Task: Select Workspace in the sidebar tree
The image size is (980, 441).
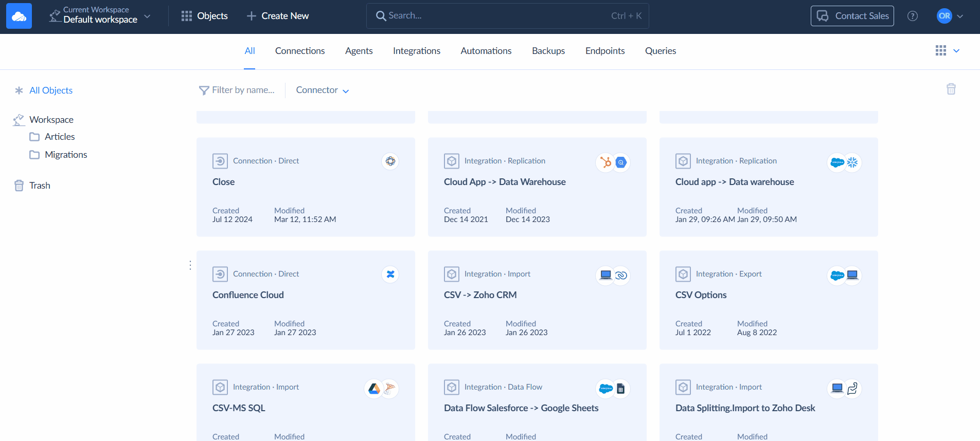Action: click(x=51, y=120)
